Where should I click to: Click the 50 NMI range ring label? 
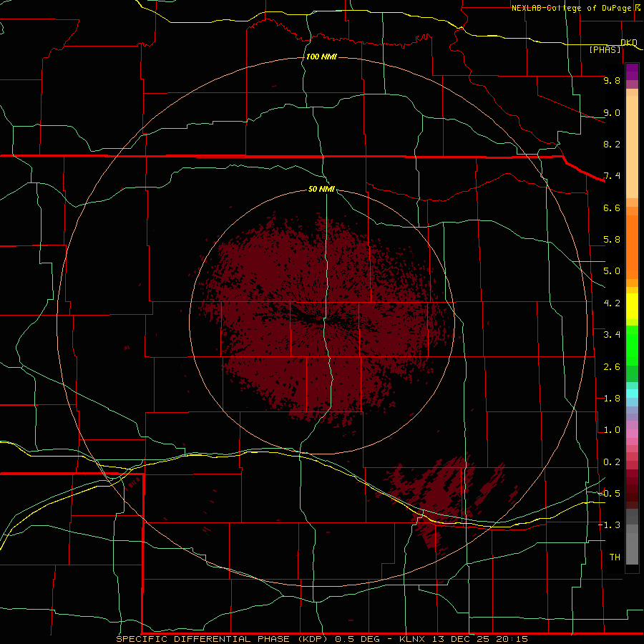pos(321,189)
